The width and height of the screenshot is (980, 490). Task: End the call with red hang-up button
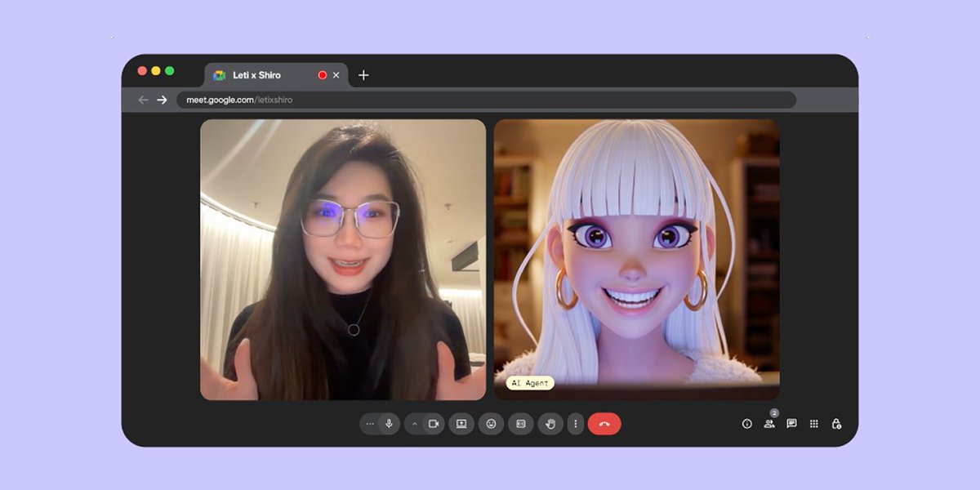point(604,424)
